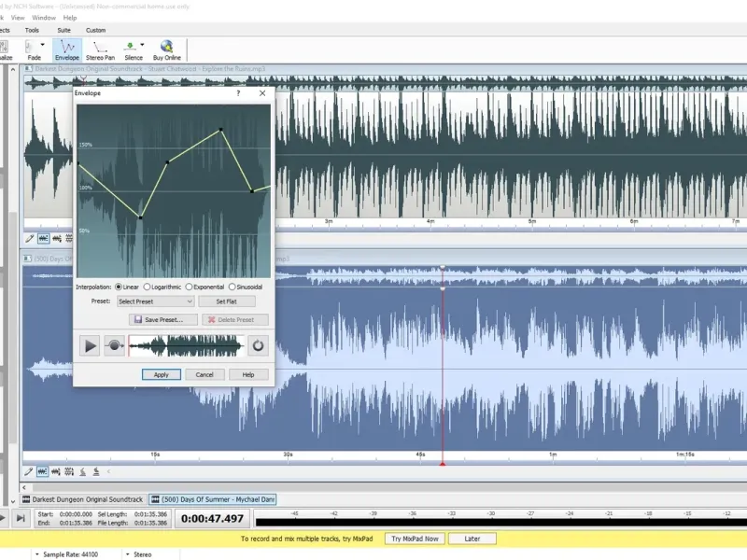This screenshot has height=560, width=747.
Task: Click the skip to end transport button
Action: coord(21,518)
